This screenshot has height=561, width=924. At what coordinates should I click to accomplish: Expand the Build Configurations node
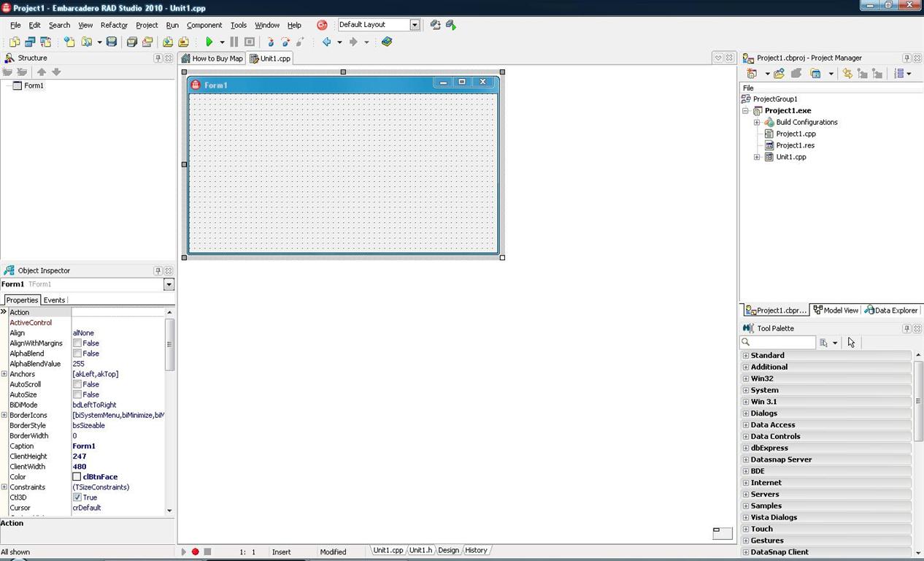click(757, 123)
